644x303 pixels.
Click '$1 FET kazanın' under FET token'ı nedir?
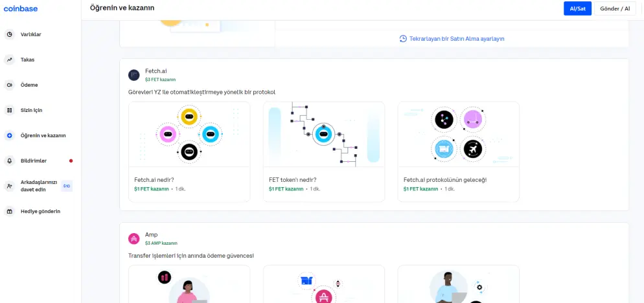click(x=286, y=189)
